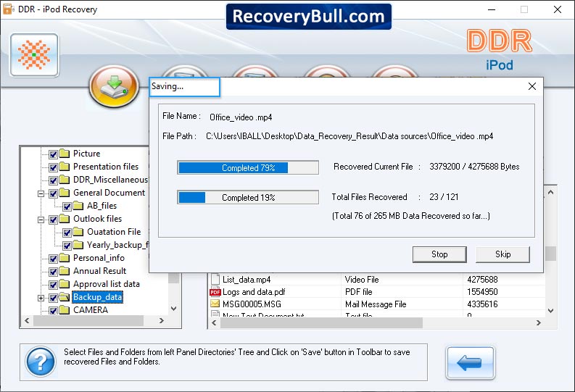Skip the current file being saved
The height and width of the screenshot is (392, 575).
coord(502,254)
